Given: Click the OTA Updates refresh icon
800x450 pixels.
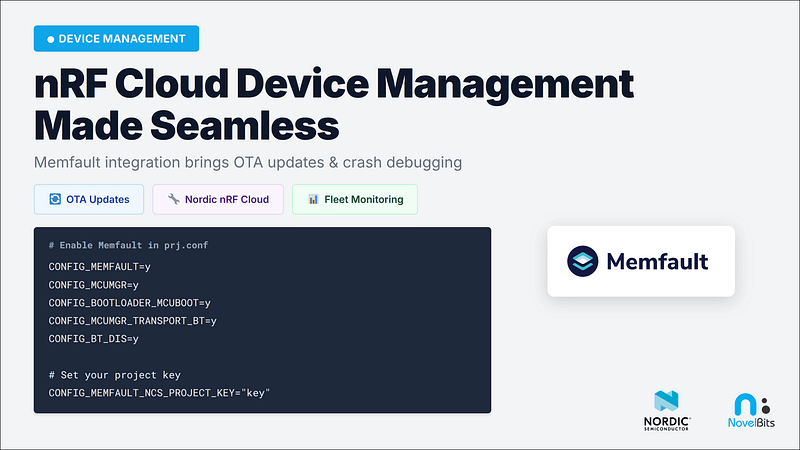Looking at the screenshot, I should coord(55,199).
